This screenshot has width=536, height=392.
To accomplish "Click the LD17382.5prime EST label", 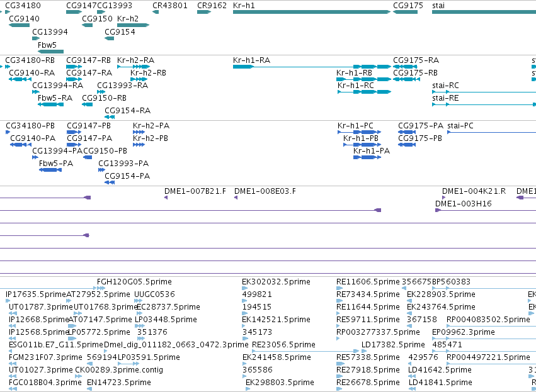I will tap(394, 345).
